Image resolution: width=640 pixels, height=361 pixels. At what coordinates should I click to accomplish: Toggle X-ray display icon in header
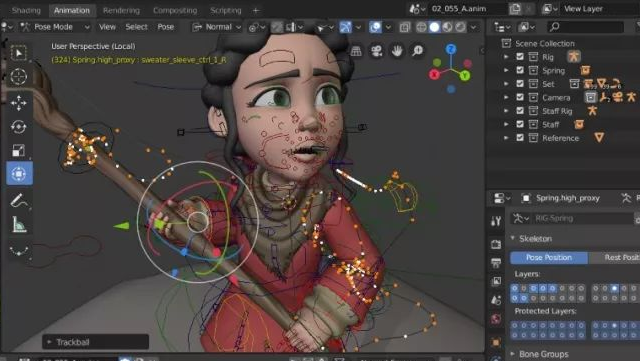point(404,27)
